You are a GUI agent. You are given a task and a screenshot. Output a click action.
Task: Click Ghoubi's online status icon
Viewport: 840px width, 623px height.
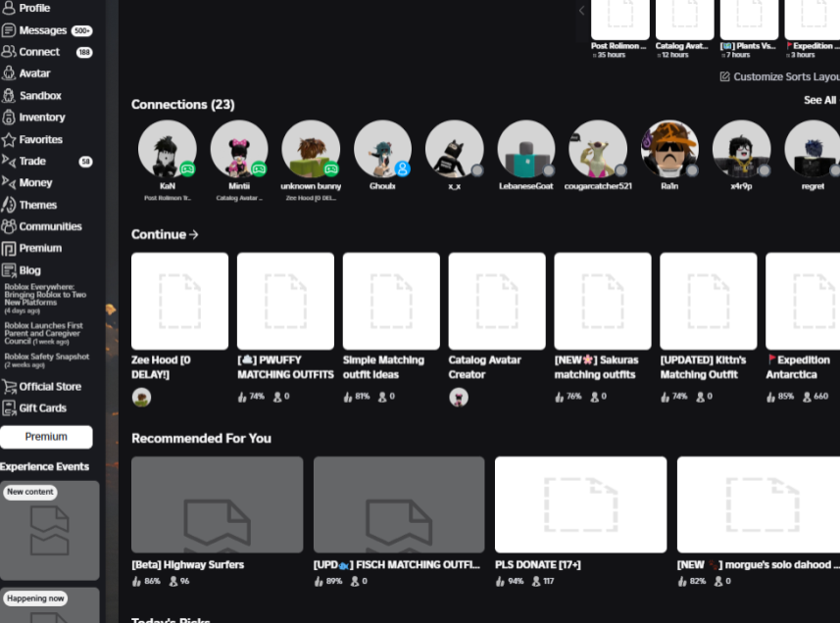403,169
